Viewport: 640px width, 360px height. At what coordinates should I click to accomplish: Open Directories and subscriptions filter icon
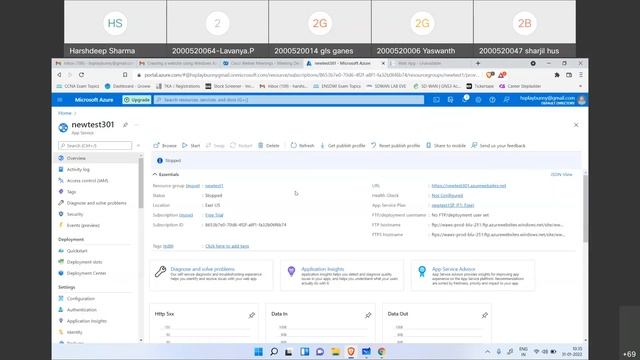(450, 100)
